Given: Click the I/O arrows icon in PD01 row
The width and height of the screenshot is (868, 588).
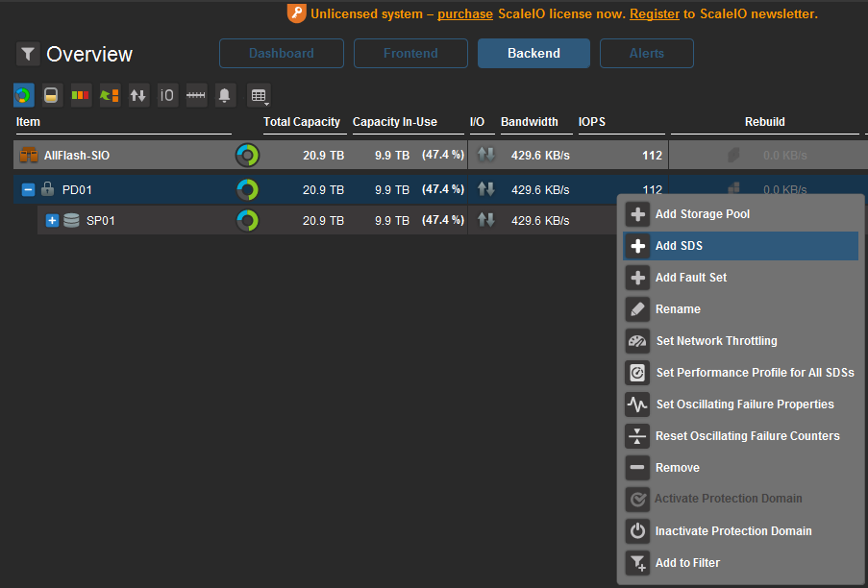Looking at the screenshot, I should [486, 189].
